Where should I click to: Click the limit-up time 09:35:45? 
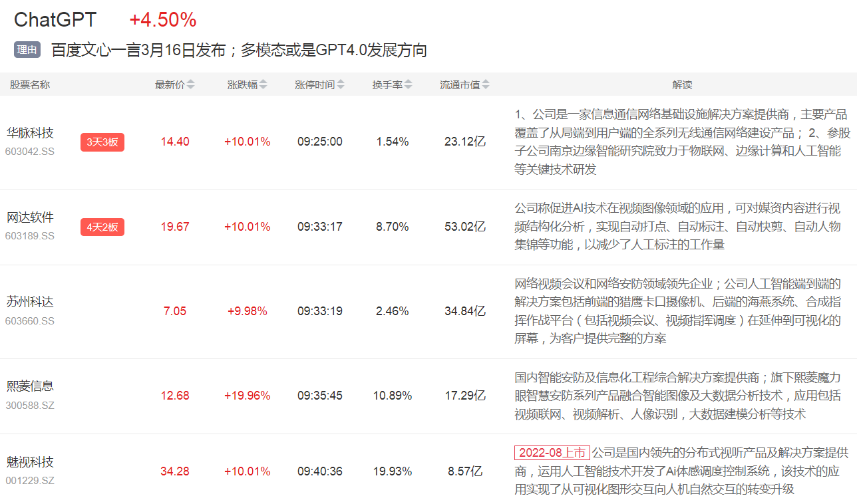pyautogui.click(x=320, y=396)
